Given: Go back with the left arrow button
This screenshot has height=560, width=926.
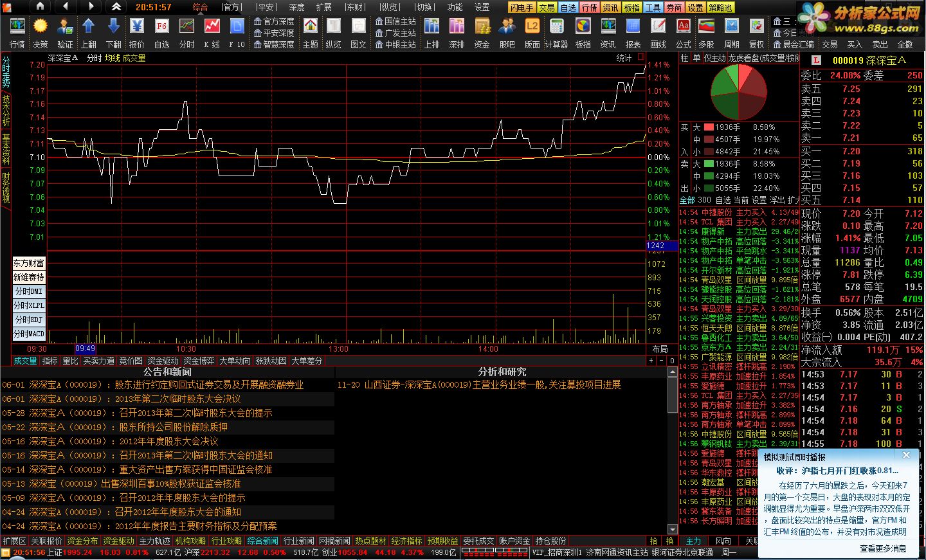Looking at the screenshot, I should click(x=66, y=6).
